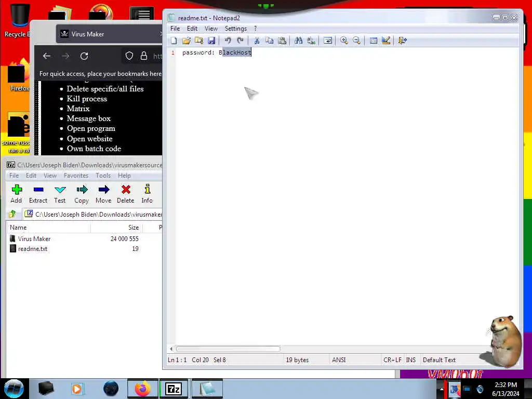532x399 pixels.
Task: Sort the 7-Zip list by the Size column
Action: (116, 228)
